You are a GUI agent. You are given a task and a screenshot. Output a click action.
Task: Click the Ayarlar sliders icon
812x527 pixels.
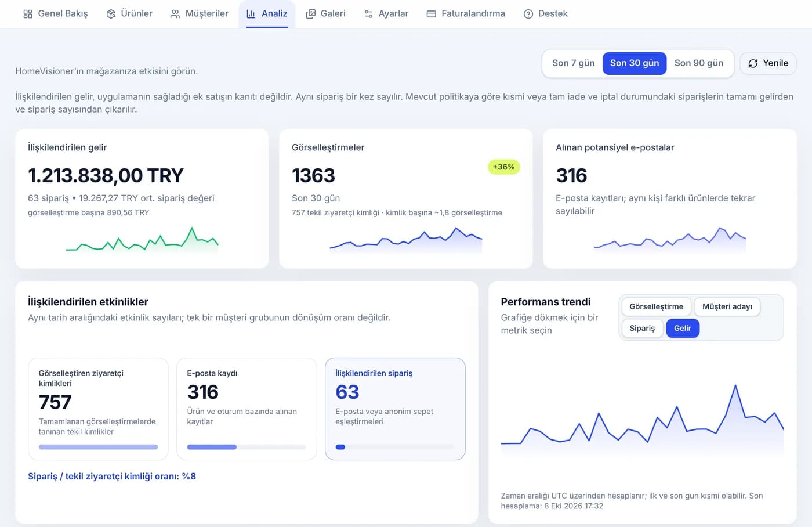[x=368, y=14]
